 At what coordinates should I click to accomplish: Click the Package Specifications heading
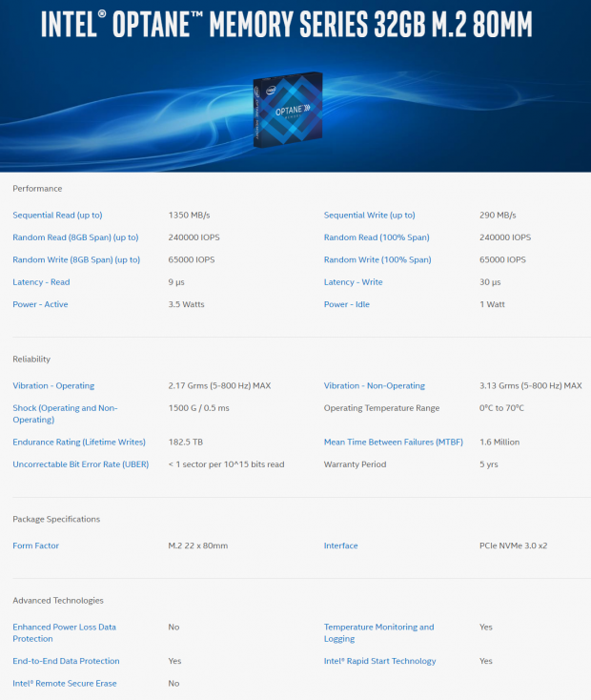[56, 519]
